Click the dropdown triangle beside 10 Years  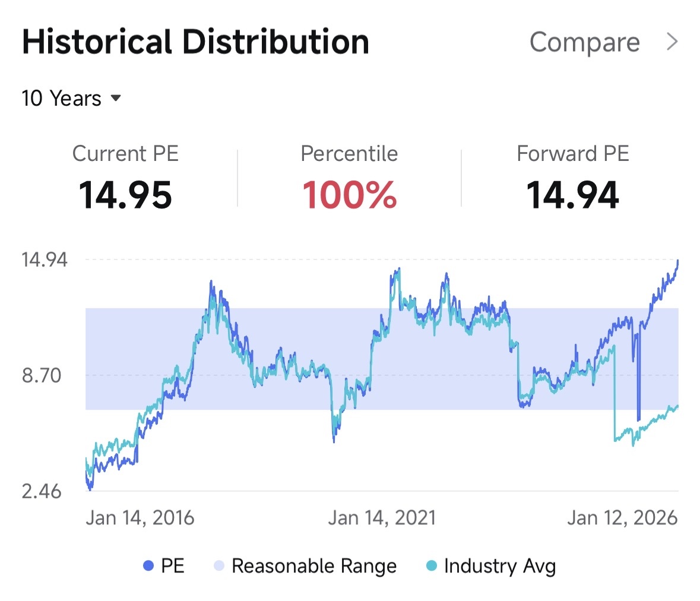[116, 98]
